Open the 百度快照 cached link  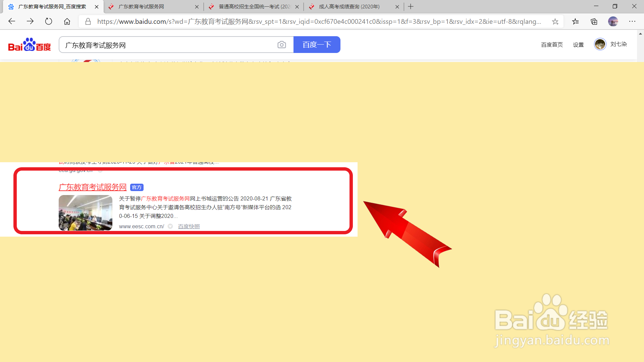189,227
